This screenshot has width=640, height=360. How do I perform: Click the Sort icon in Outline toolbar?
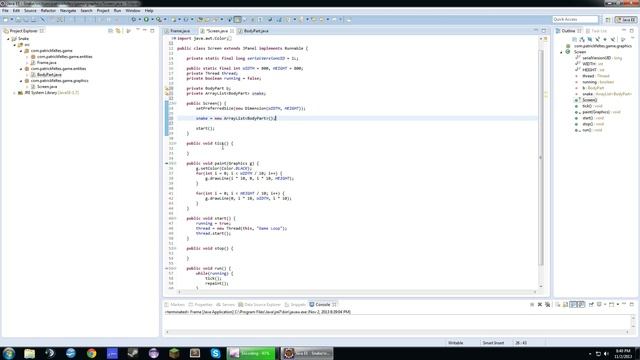(x=582, y=39)
